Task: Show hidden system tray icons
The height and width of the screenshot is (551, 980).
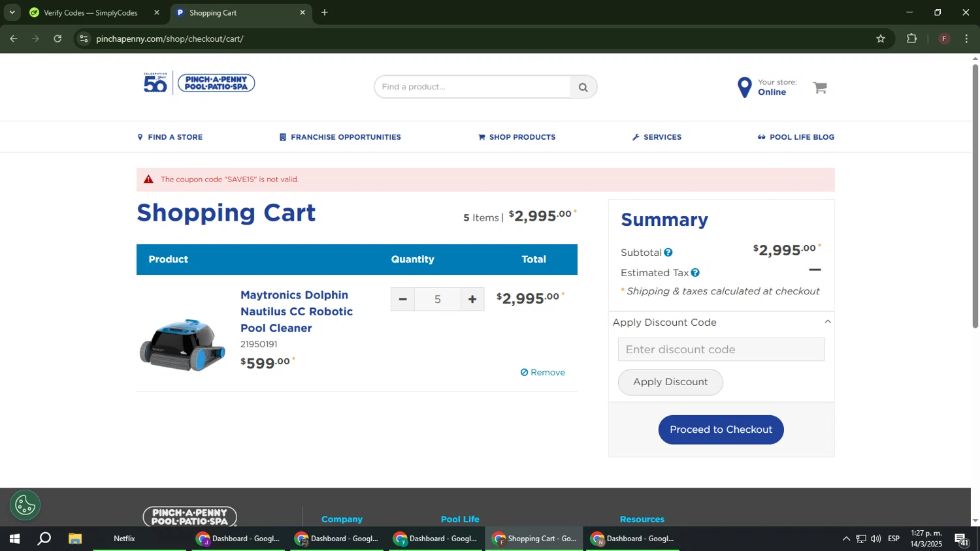Action: [x=846, y=539]
